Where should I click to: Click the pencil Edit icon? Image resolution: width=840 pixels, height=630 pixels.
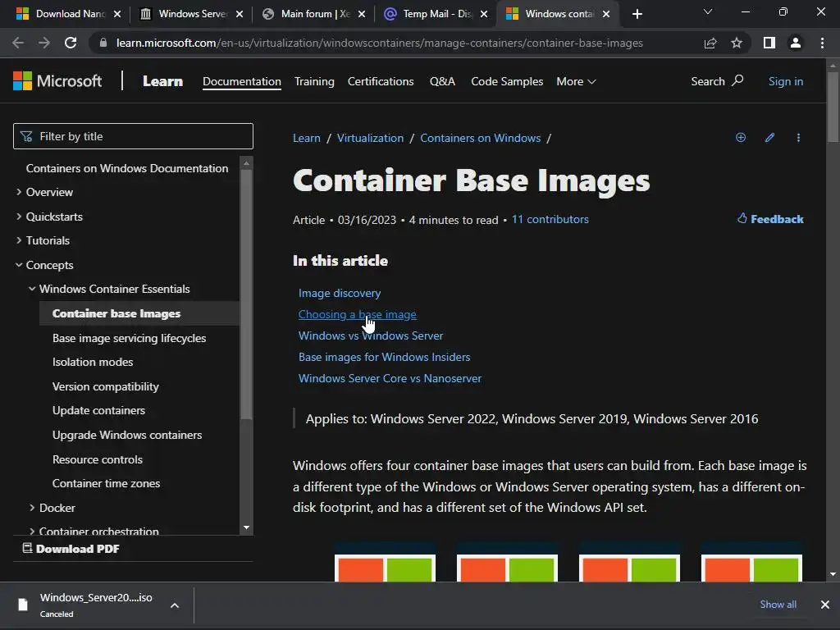click(x=769, y=138)
